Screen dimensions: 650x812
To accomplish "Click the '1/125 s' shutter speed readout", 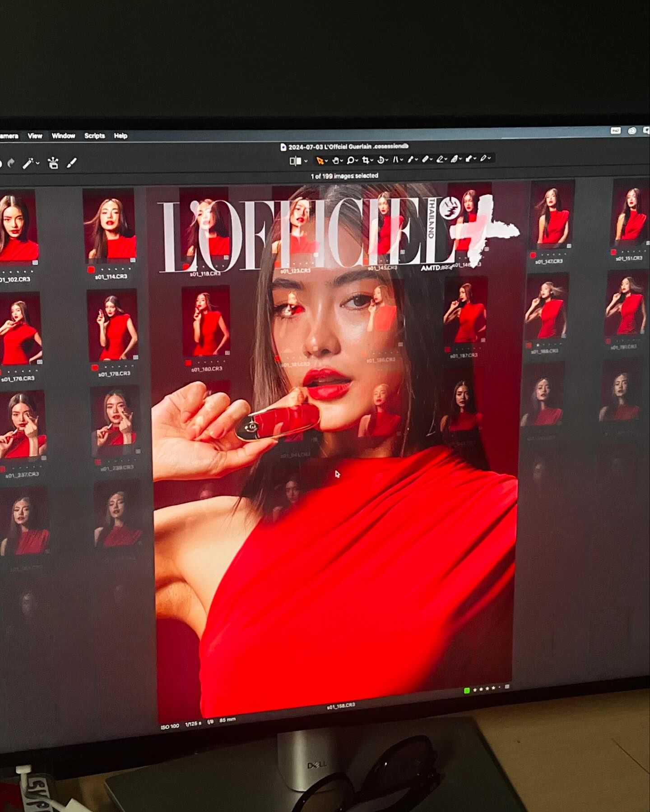I will pos(193,724).
